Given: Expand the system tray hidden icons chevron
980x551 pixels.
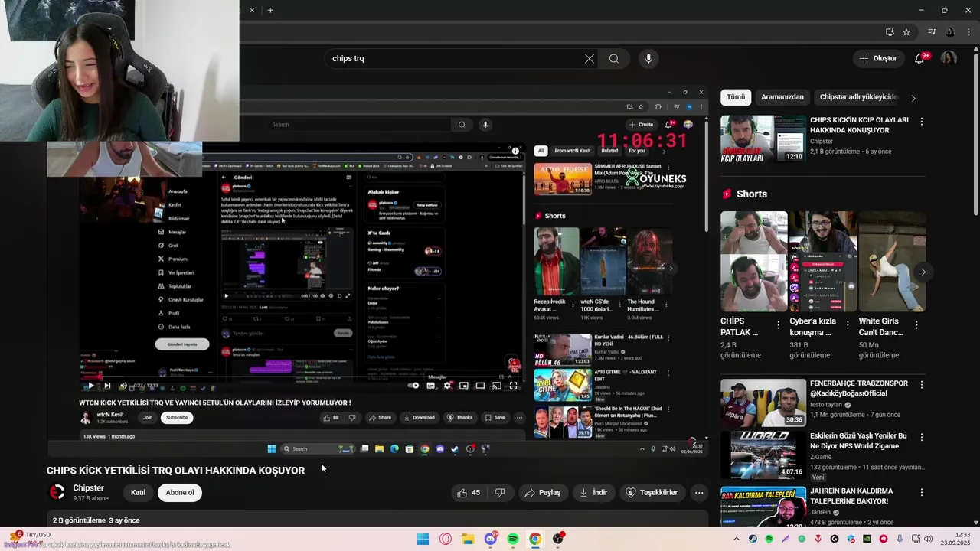Looking at the screenshot, I should (737, 539).
